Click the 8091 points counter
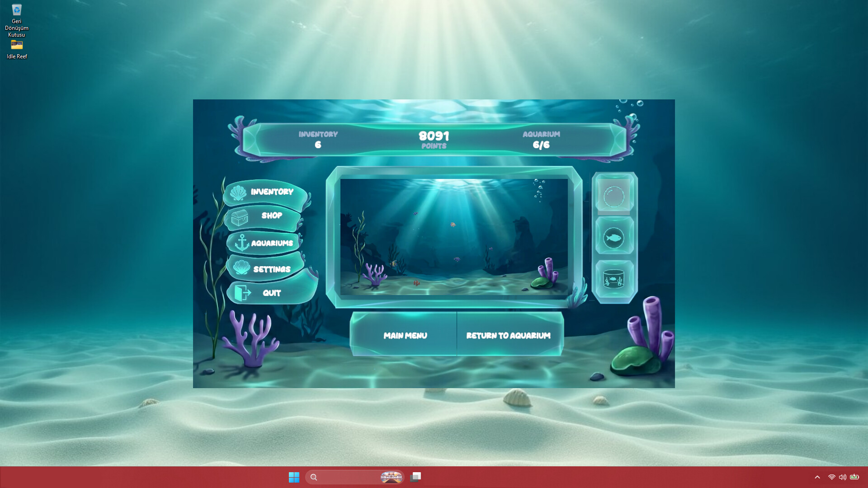Image resolution: width=868 pixels, height=488 pixels. [x=434, y=139]
